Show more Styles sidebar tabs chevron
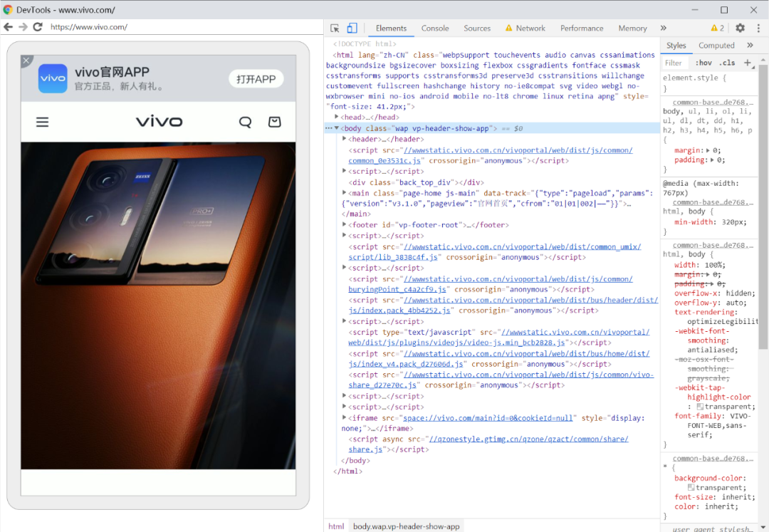 750,45
